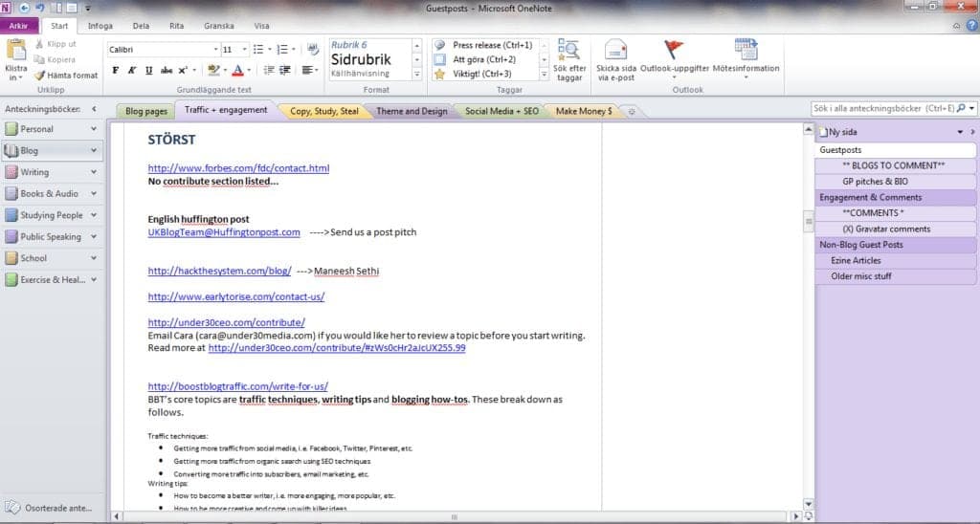This screenshot has width=980, height=524.
Task: Expand the styles gallery
Action: coord(417,74)
